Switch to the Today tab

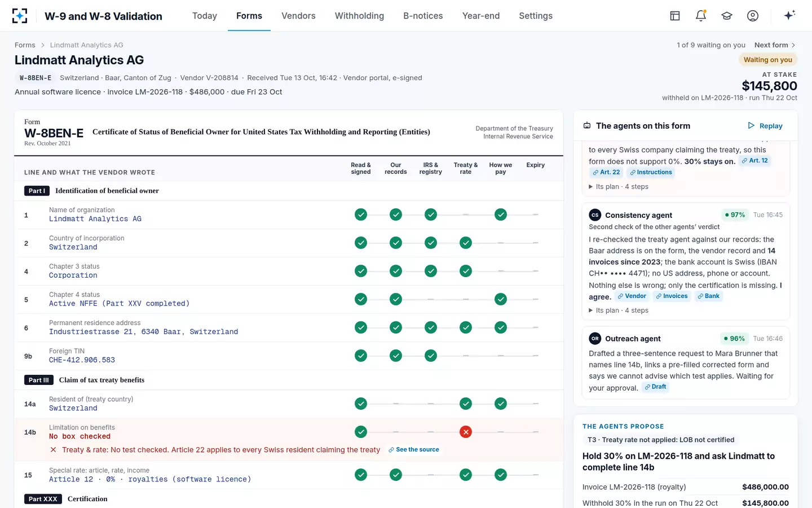coord(205,16)
